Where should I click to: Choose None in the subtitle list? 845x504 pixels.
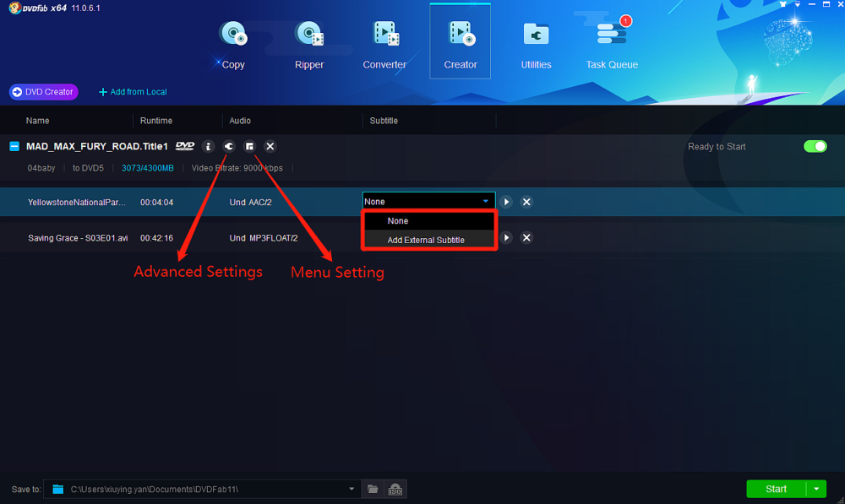[x=429, y=221]
